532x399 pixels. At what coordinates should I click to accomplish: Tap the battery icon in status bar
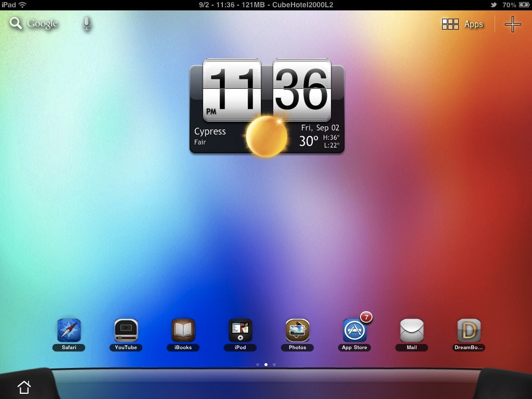point(524,5)
